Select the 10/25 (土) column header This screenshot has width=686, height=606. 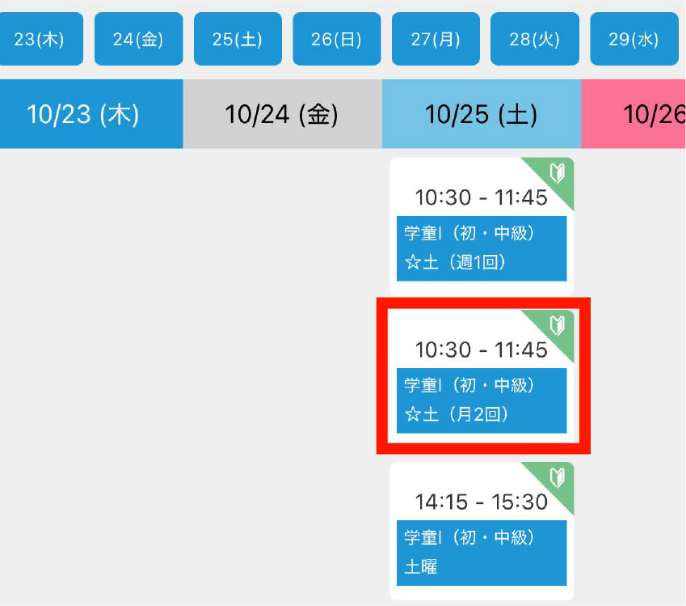pos(481,114)
